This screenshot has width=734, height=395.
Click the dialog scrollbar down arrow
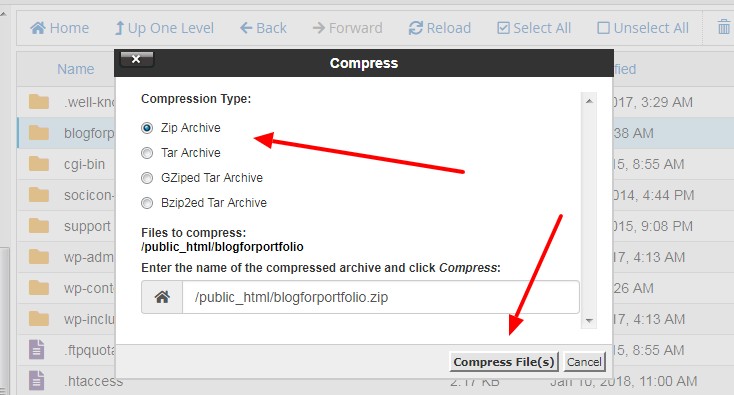pos(589,321)
